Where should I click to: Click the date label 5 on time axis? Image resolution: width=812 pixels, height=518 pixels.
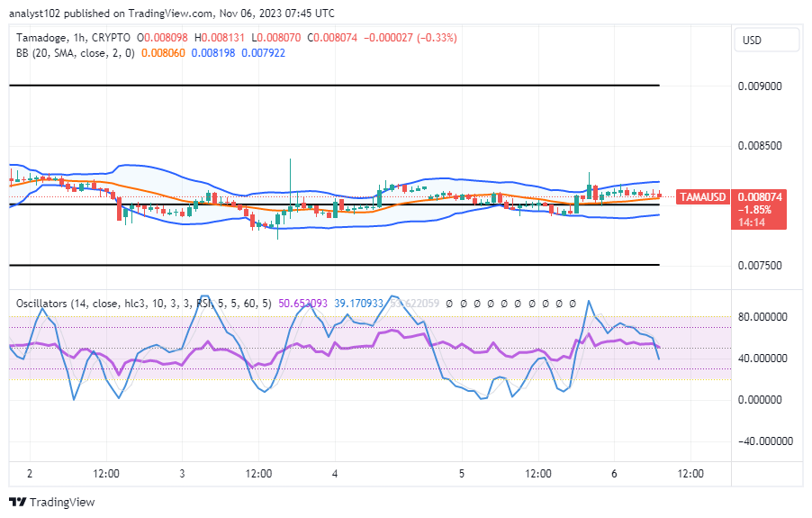click(x=462, y=474)
